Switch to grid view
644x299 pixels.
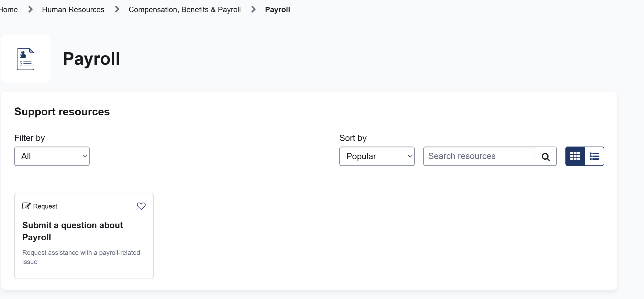tap(575, 156)
